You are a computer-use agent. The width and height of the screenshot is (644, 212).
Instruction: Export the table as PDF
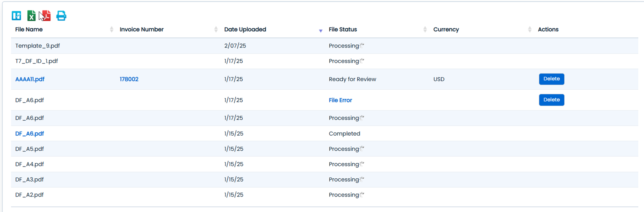(x=46, y=16)
